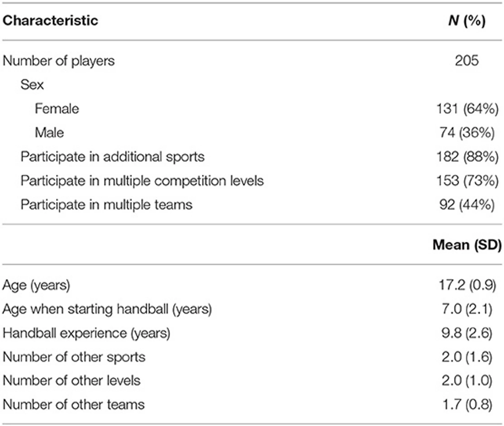Click Participate in multiple teams label
The image size is (504, 426).
[106, 205]
